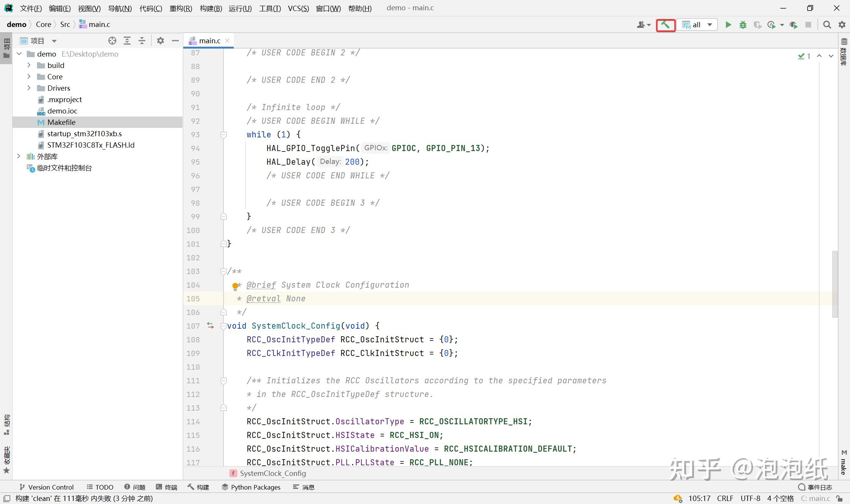Open the File menu
Image resolution: width=850 pixels, height=504 pixels.
[31, 8]
